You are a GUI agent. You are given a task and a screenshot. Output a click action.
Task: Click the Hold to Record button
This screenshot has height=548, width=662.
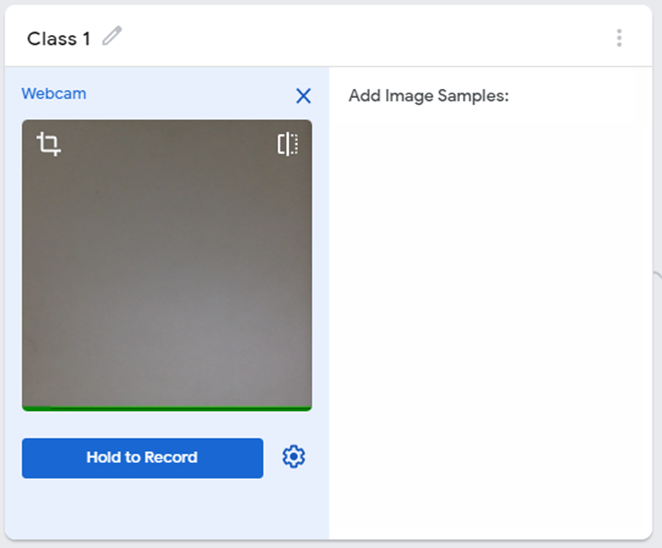pyautogui.click(x=142, y=458)
